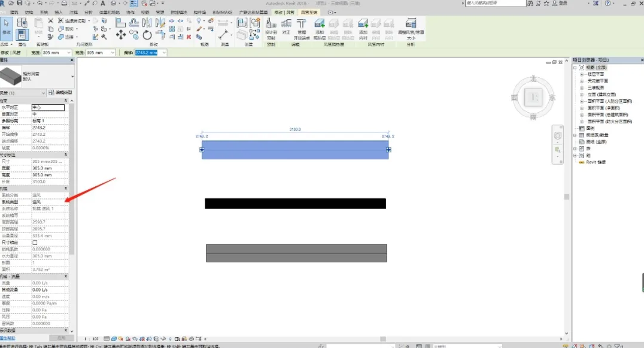Open the 偏移 2743.2 mm dropdown arrow
This screenshot has width=644, height=348.
click(164, 53)
